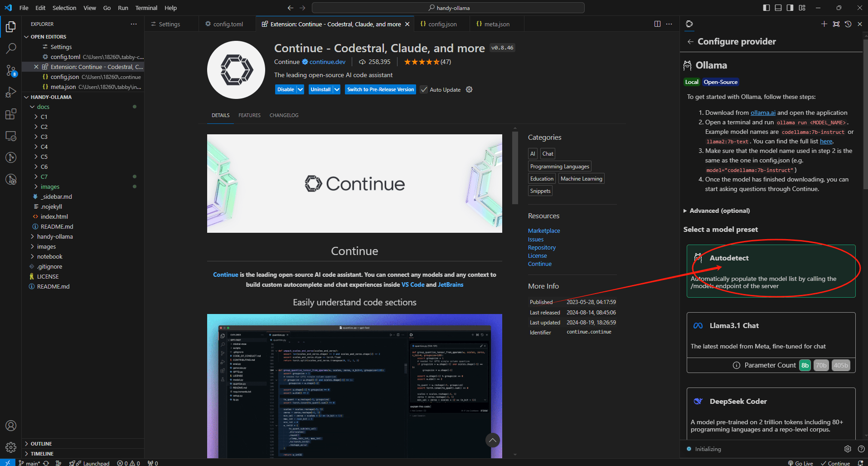Click Switch to Pre-Release Version button
868x466 pixels.
tap(380, 89)
